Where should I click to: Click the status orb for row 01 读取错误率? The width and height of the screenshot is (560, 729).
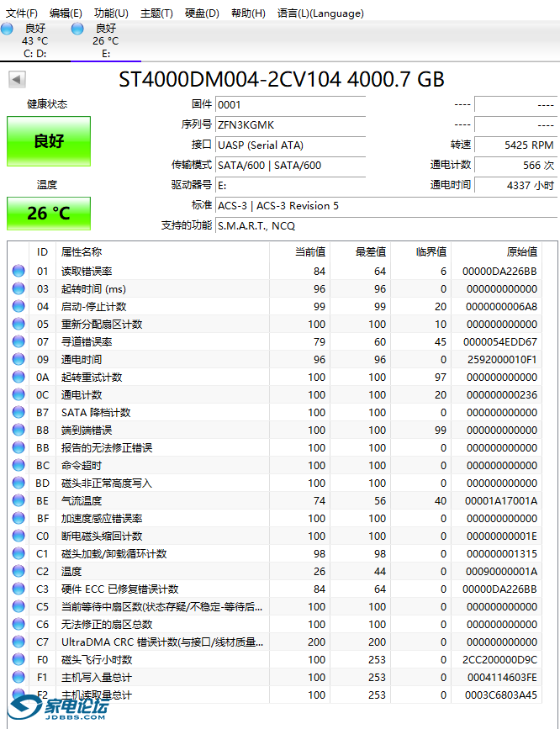pos(18,271)
